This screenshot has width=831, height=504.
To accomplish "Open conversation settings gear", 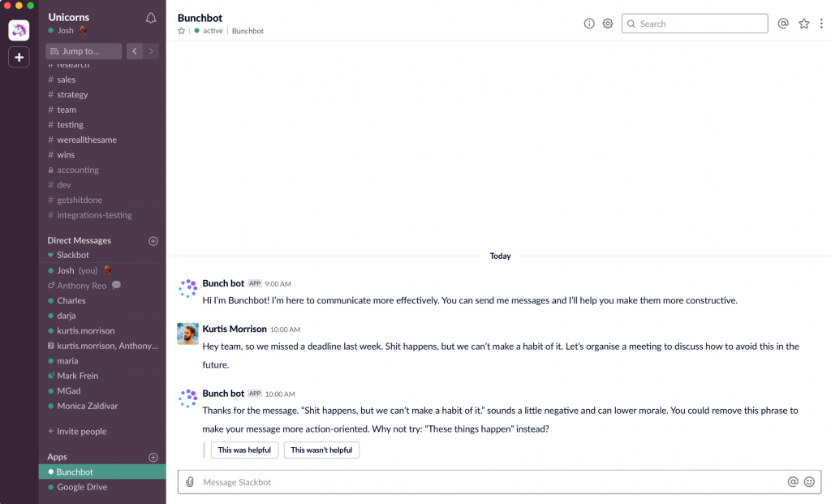I will pos(607,24).
